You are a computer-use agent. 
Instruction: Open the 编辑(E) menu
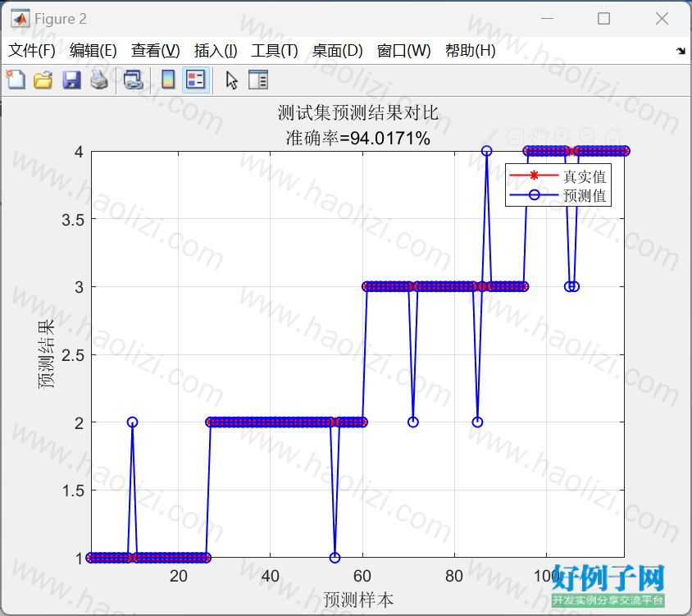93,51
